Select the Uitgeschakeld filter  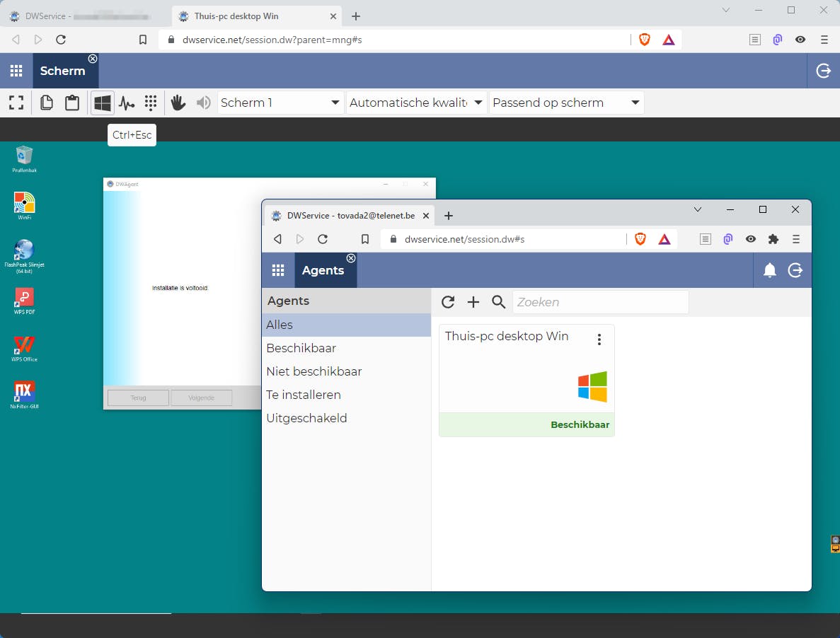point(347,418)
